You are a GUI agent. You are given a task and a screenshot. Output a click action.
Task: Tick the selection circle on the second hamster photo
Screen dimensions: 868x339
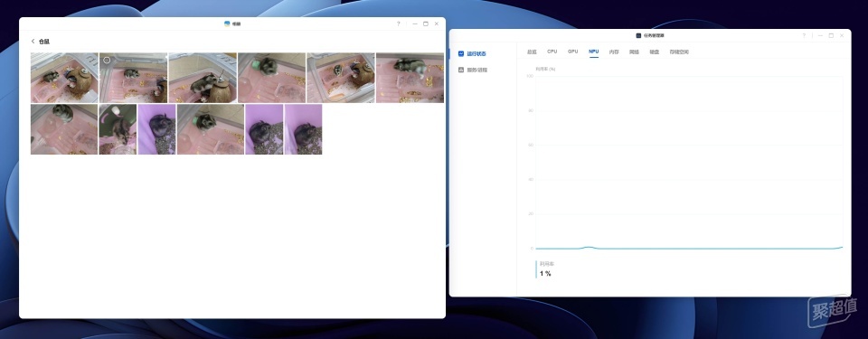[x=107, y=60]
